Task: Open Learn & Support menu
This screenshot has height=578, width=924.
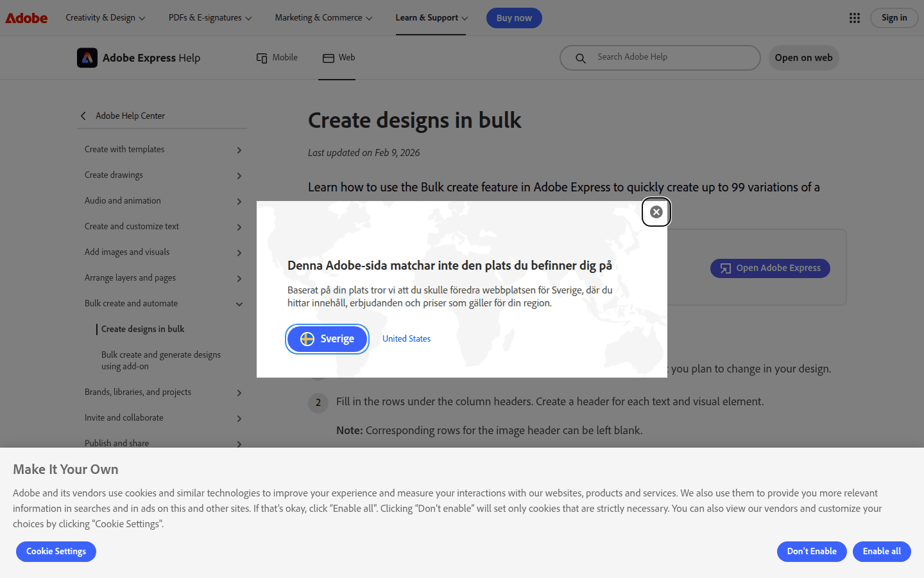Action: pyautogui.click(x=431, y=18)
